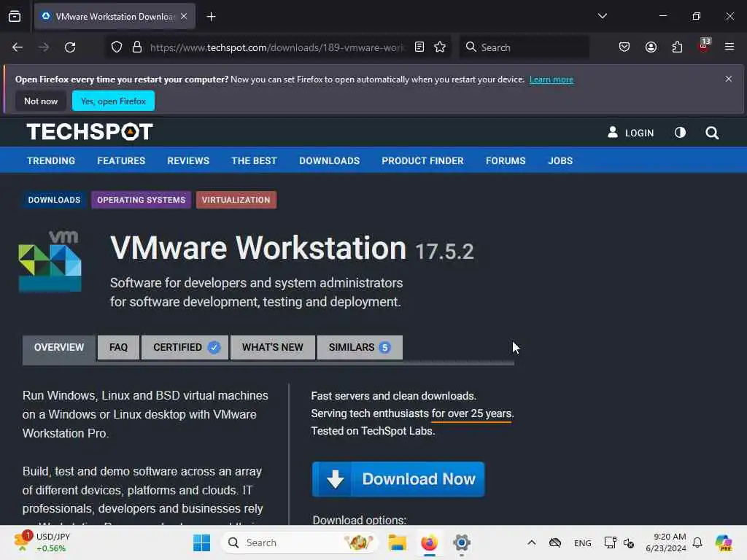Image resolution: width=747 pixels, height=560 pixels.
Task: Open a new tab with plus icon
Action: tap(211, 17)
